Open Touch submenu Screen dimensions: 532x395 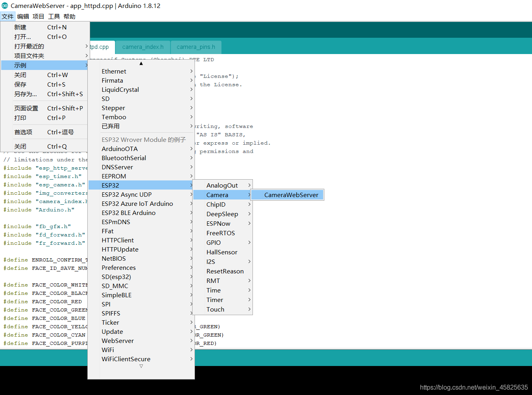[222, 309]
